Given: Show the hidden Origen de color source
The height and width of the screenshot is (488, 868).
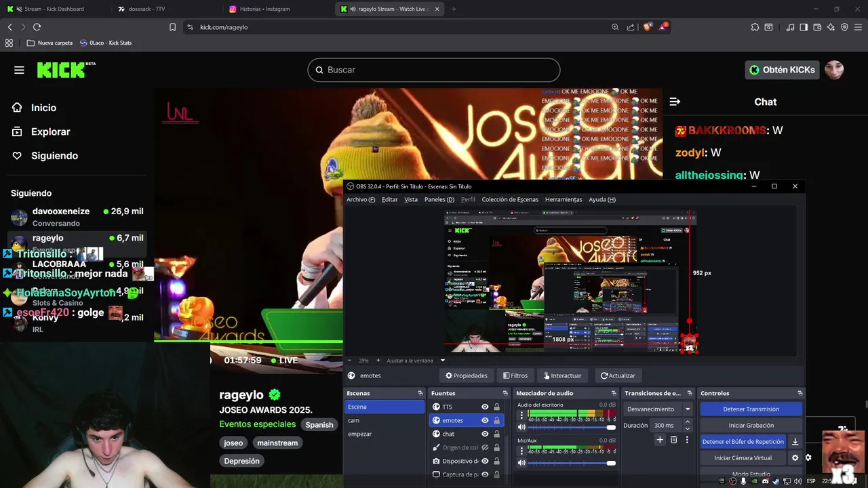Looking at the screenshot, I should [x=485, y=447].
